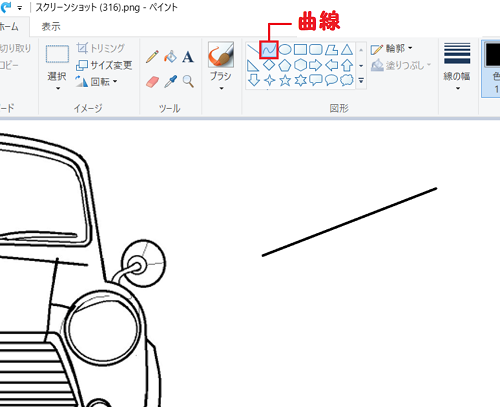Choose the Diamond shape
The width and height of the screenshot is (500, 407).
(x=269, y=65)
